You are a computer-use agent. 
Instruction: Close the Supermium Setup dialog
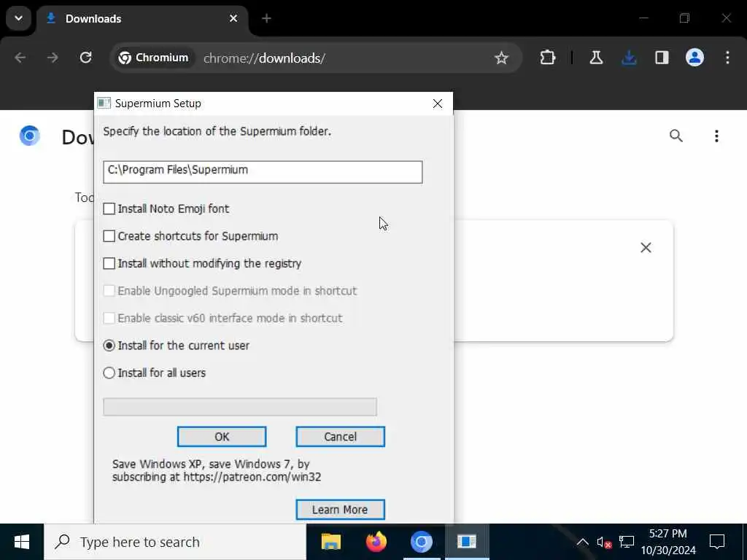(438, 104)
